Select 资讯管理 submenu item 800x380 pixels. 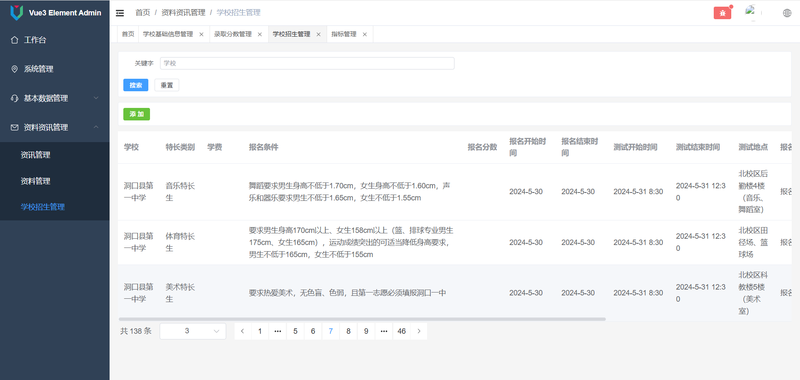click(55, 155)
